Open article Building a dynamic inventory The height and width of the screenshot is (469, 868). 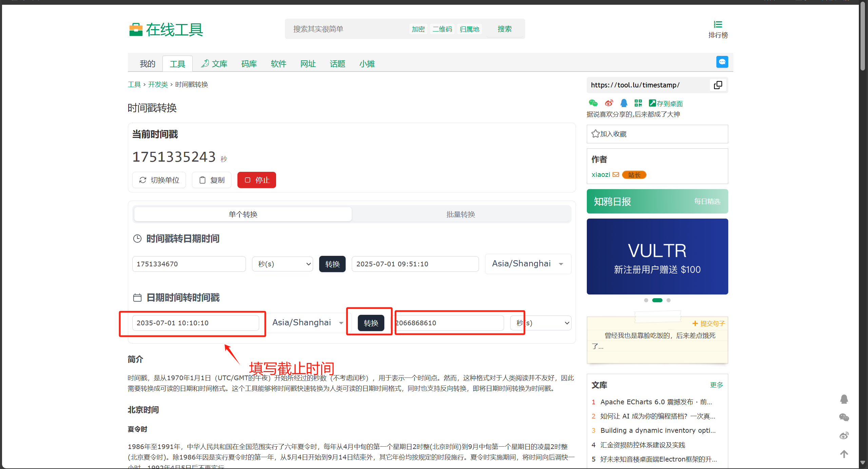click(x=658, y=430)
